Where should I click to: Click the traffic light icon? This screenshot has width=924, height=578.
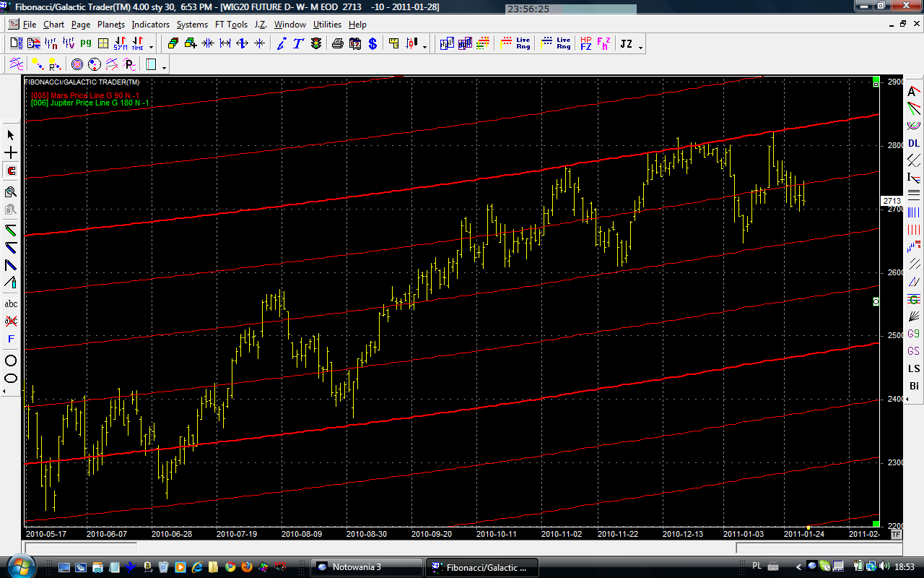point(316,44)
